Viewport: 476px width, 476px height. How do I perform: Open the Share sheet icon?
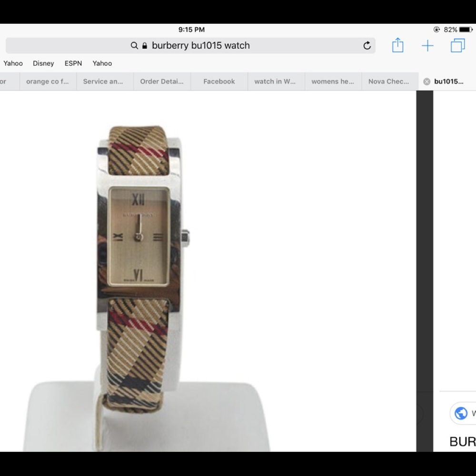point(397,46)
